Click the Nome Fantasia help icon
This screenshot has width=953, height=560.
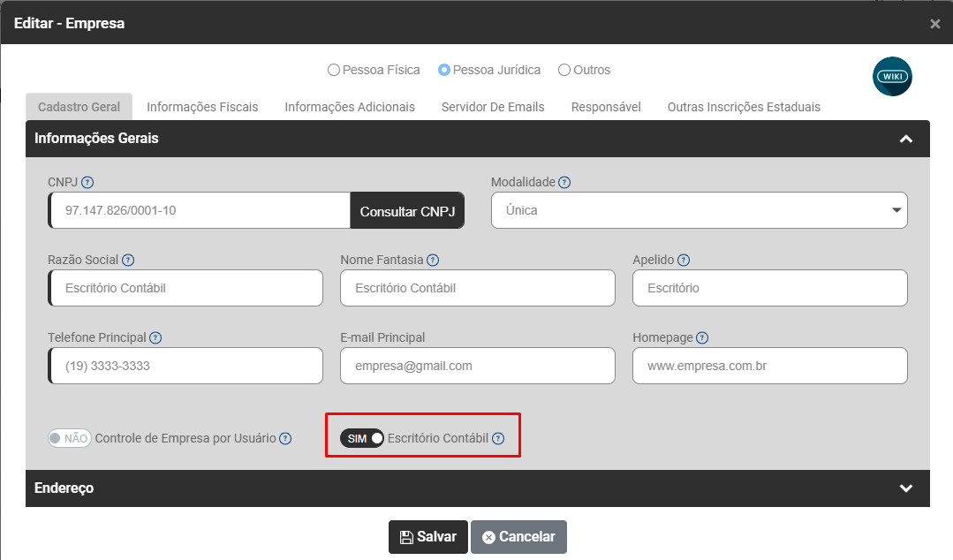(x=433, y=261)
